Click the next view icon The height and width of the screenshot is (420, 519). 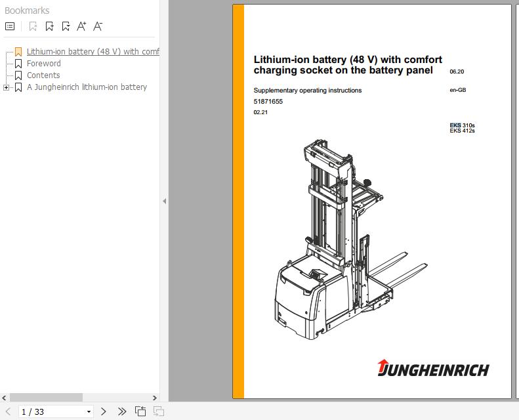[x=159, y=411]
